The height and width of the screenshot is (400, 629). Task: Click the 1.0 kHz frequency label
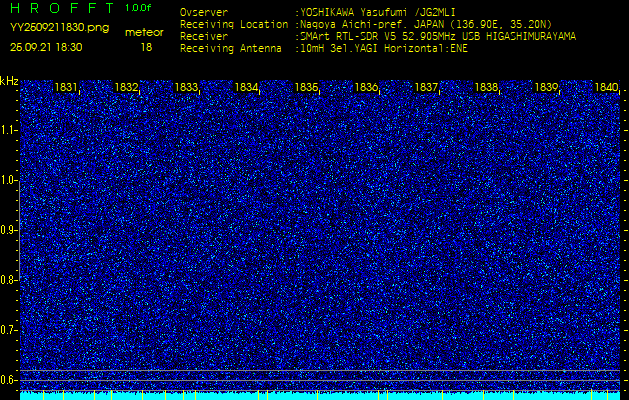point(9,180)
